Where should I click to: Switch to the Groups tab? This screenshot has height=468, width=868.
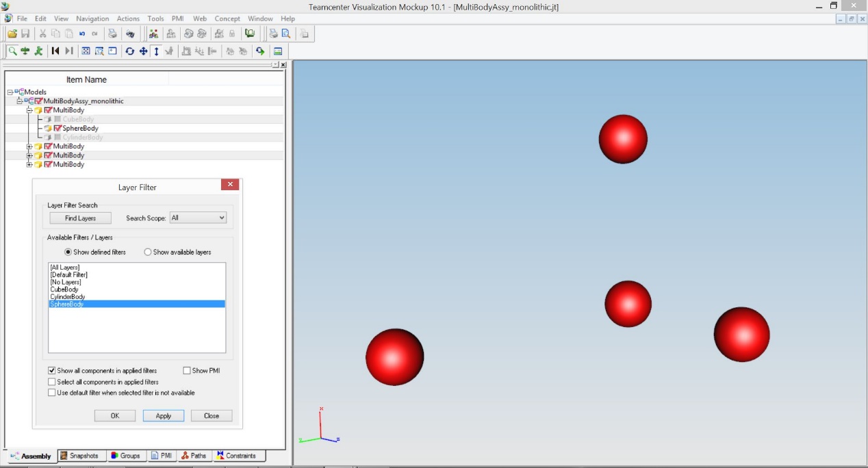coord(126,456)
